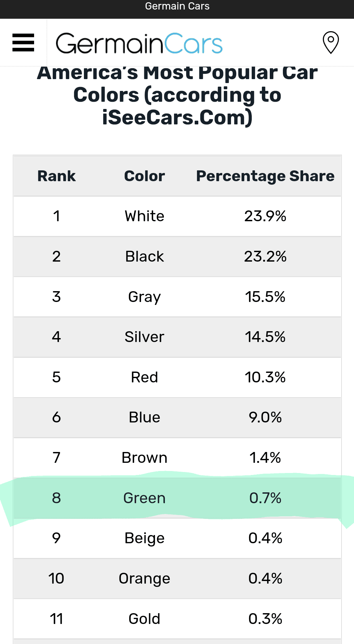
Task: Select the Gold color cell
Action: [x=145, y=619]
